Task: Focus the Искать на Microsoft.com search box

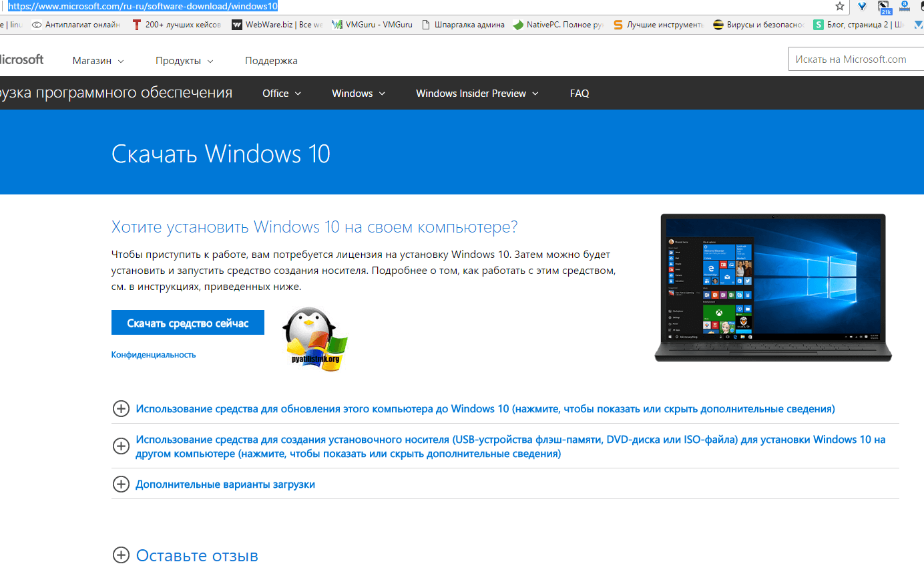Action: (x=856, y=59)
